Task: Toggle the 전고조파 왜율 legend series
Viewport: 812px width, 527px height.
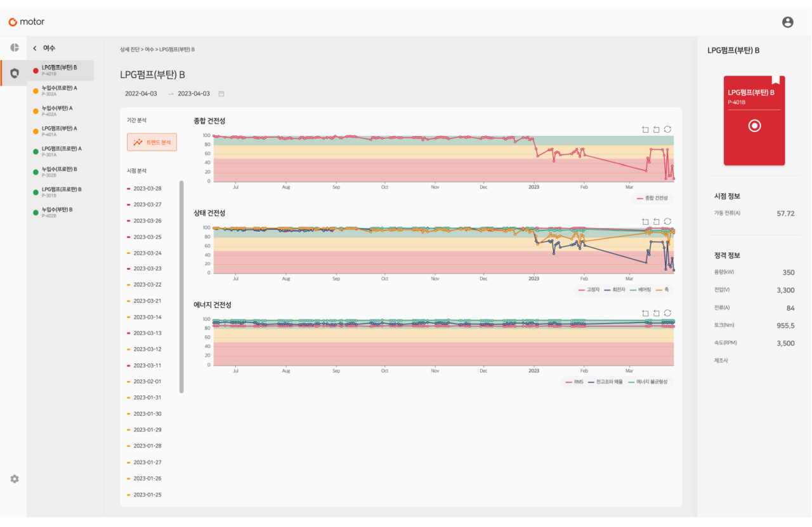Action: [606, 382]
